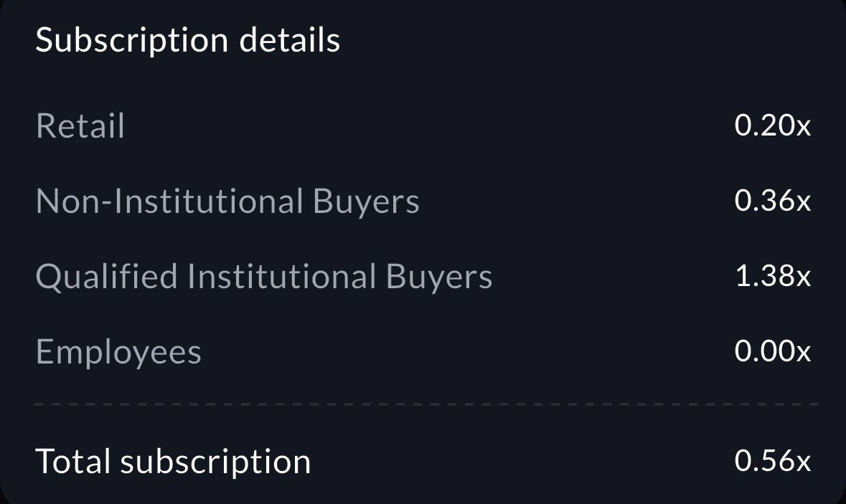Select the Qualified Institutional Buyers label
The height and width of the screenshot is (504, 846).
click(x=263, y=277)
